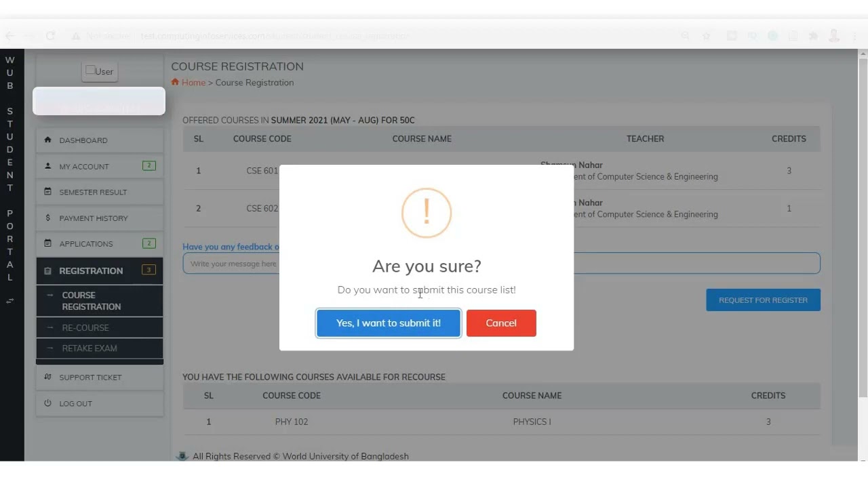Confirm with 'Yes, I want to submit it!'
868x488 pixels.
click(389, 323)
